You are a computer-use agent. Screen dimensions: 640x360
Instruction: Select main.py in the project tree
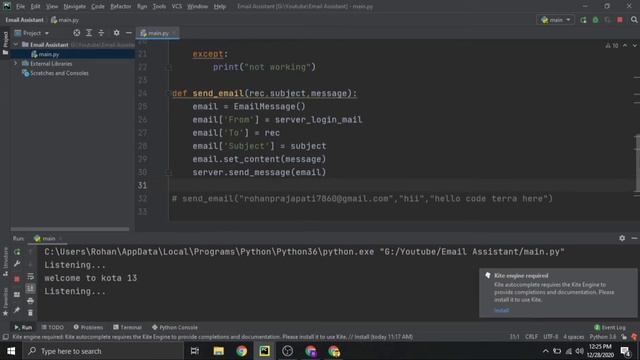coord(49,54)
